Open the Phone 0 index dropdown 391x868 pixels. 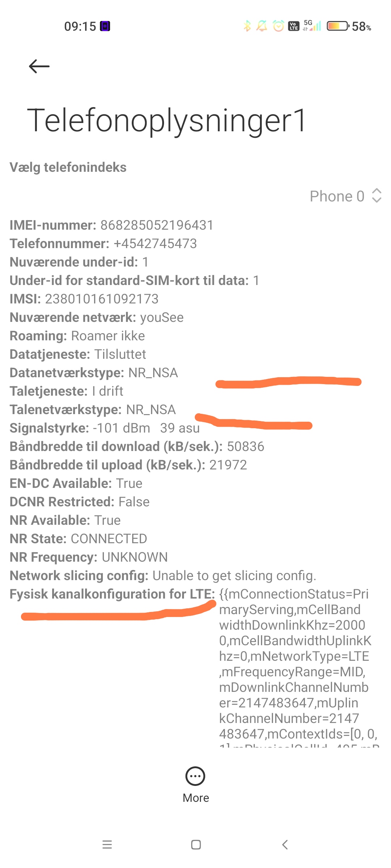[346, 196]
